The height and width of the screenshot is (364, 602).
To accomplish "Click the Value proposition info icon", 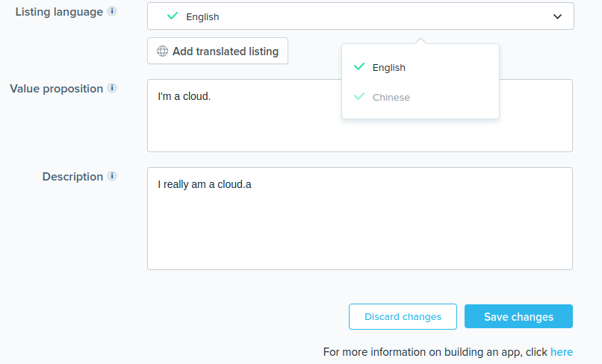I will [112, 88].
